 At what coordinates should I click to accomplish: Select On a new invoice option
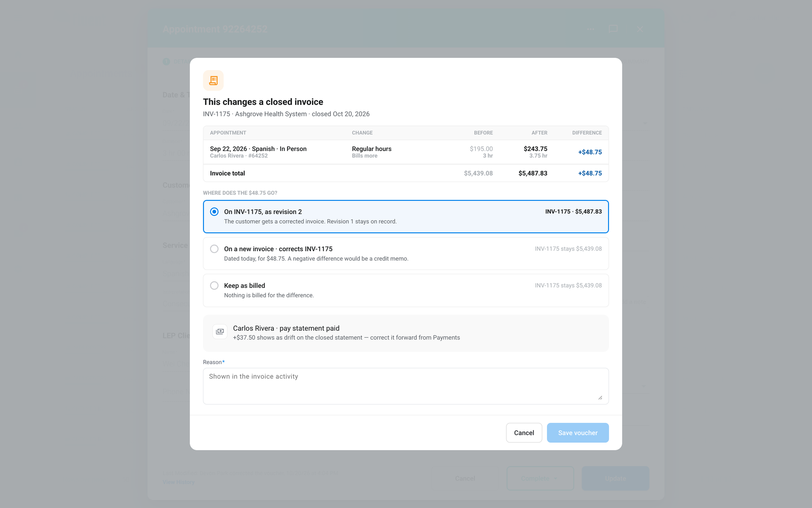[406, 254]
